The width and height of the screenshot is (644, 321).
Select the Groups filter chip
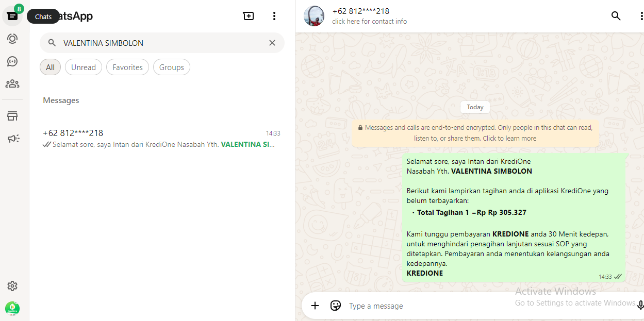(172, 67)
